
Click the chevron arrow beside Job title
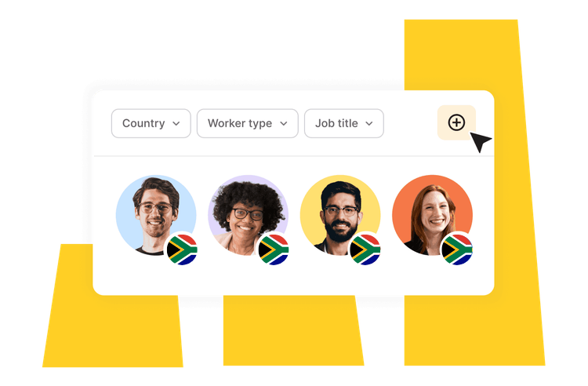tap(369, 124)
